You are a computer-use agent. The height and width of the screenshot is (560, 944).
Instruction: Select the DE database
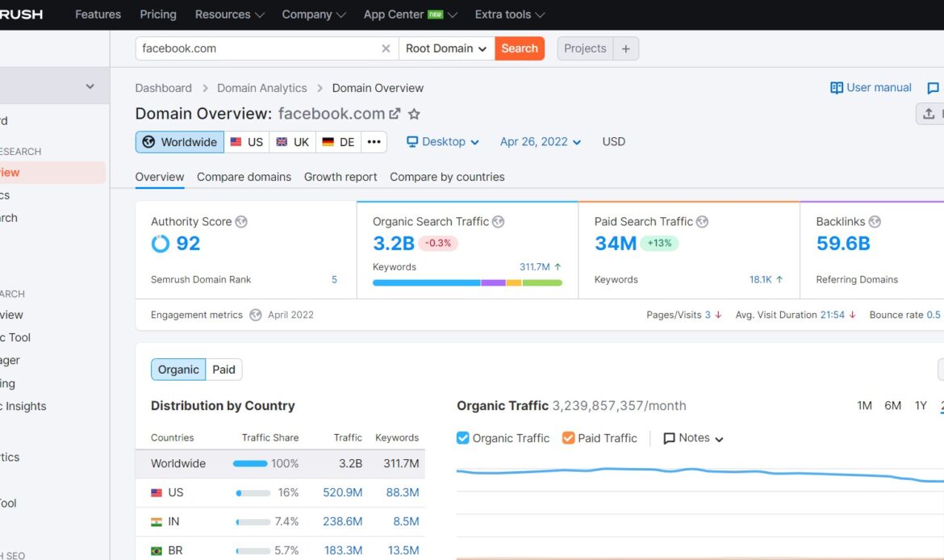tap(338, 142)
